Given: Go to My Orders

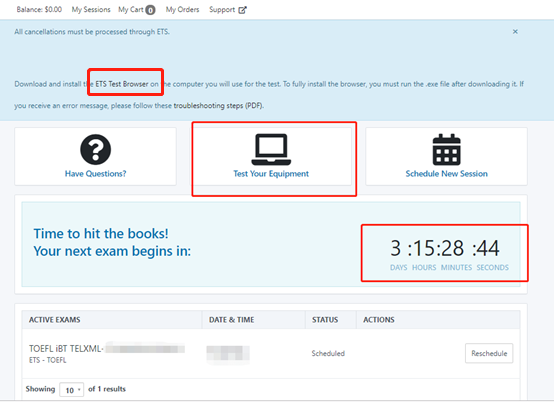Looking at the screenshot, I should tap(182, 10).
